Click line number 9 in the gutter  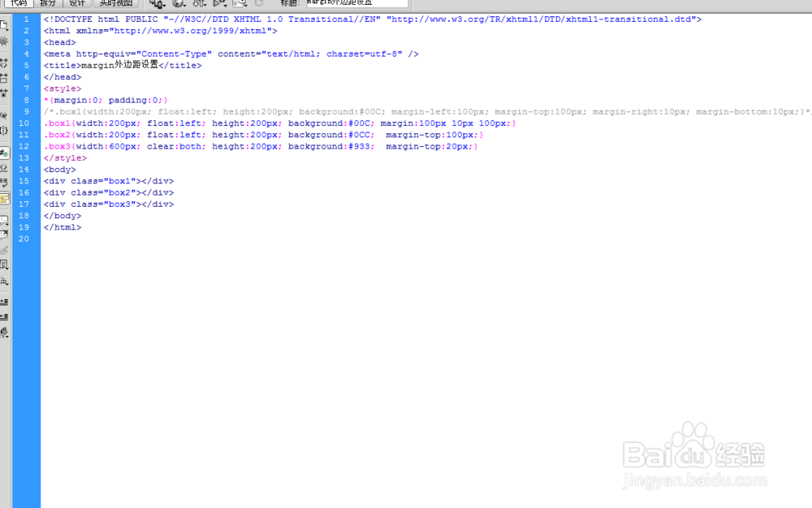tap(27, 112)
